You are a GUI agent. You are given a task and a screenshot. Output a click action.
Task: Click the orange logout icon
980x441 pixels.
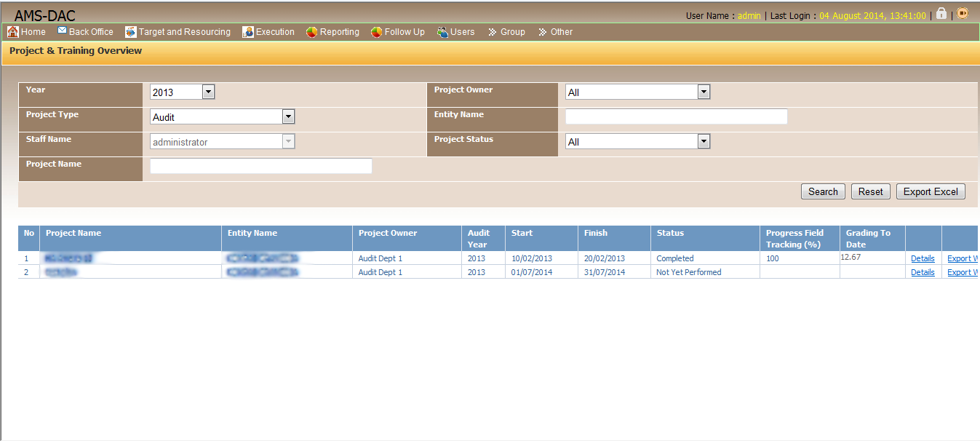coord(963,13)
